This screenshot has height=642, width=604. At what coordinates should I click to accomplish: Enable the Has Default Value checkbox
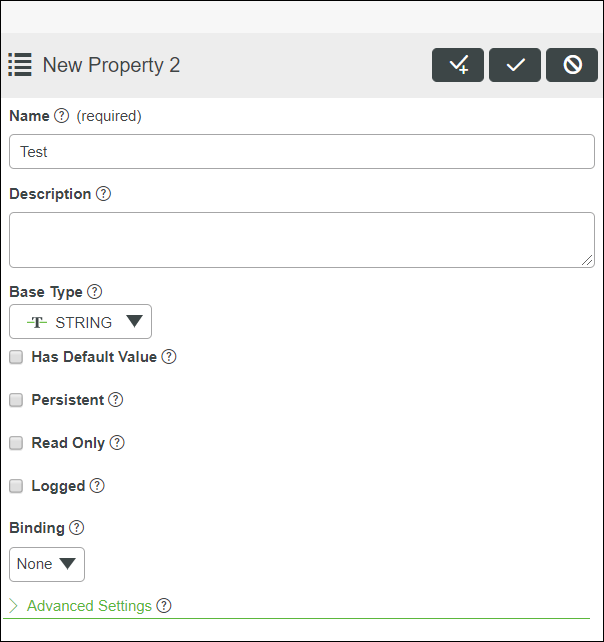pos(16,357)
